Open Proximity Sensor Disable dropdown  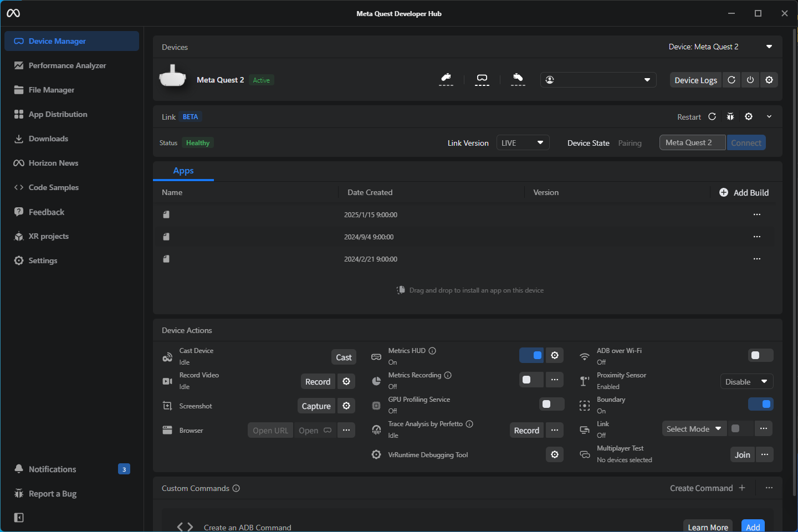tap(746, 382)
